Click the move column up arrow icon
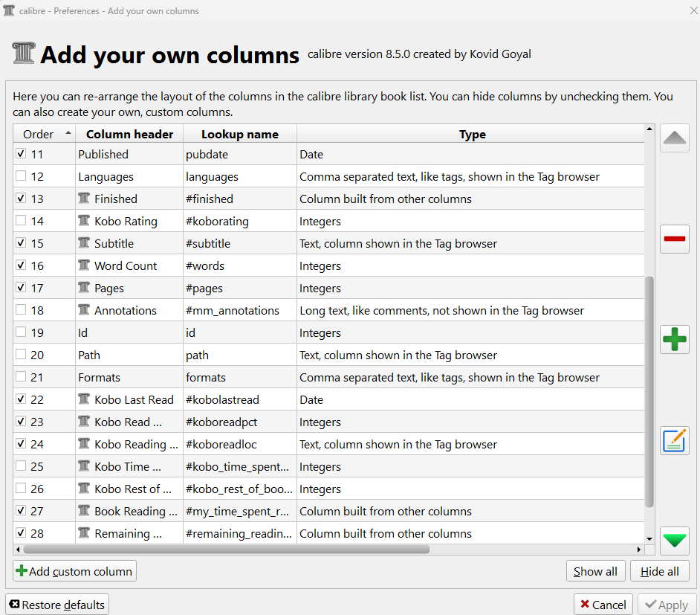The image size is (700, 615). click(674, 139)
